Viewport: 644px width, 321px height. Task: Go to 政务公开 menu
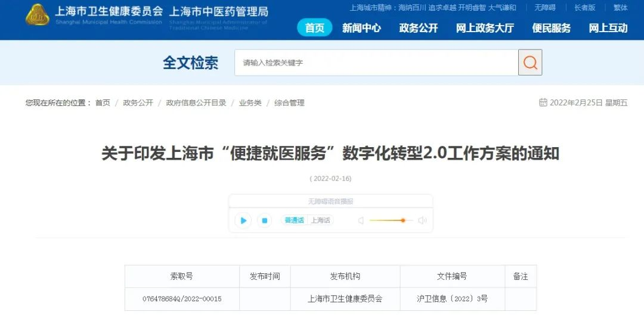419,28
